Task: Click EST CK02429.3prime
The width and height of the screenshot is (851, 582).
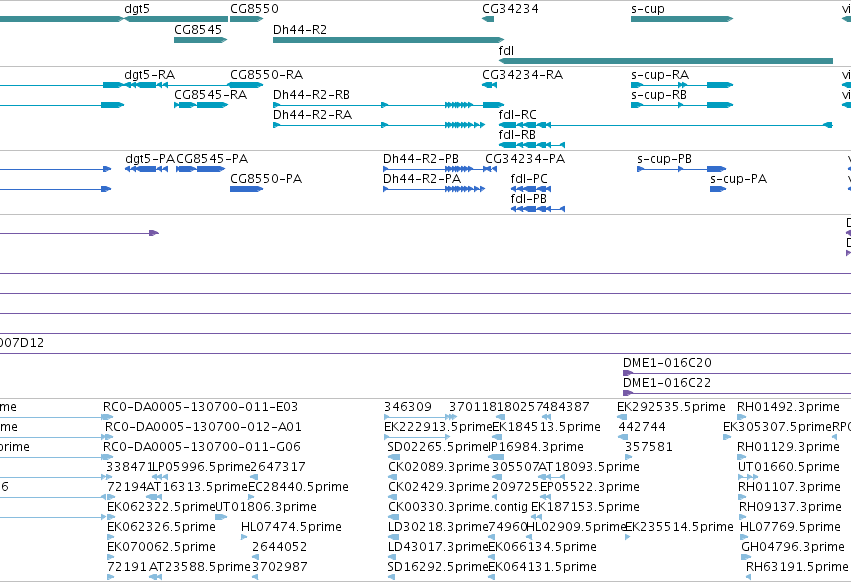Action: (x=439, y=487)
